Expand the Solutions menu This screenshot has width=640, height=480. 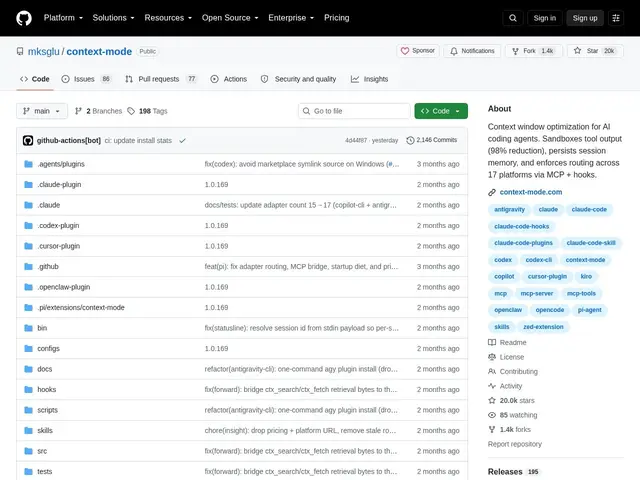(113, 18)
